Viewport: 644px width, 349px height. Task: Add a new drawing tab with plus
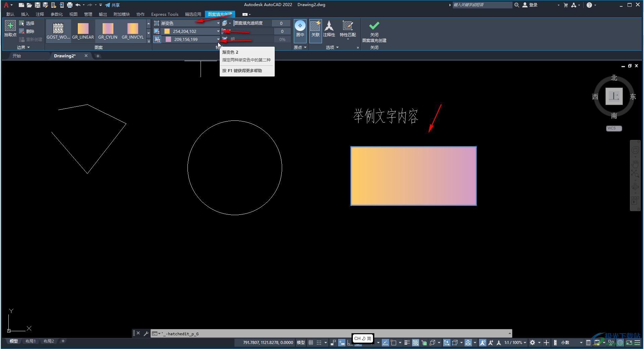coord(98,56)
